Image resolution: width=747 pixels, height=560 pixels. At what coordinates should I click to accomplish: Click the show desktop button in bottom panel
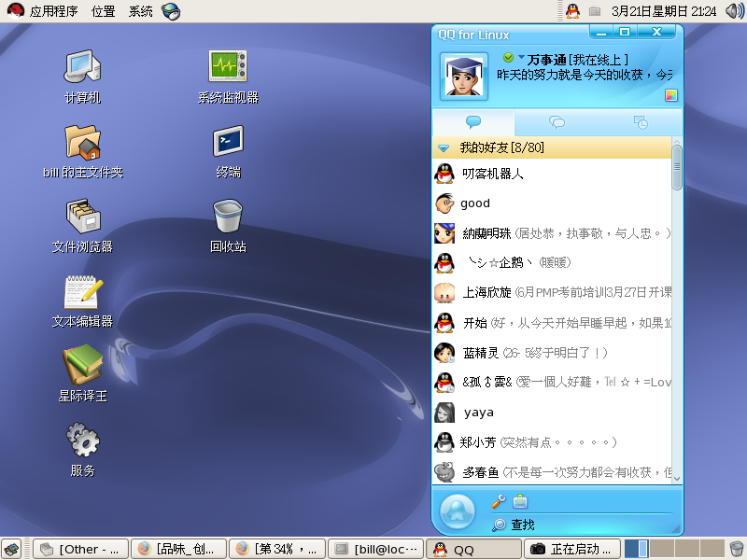(11, 549)
